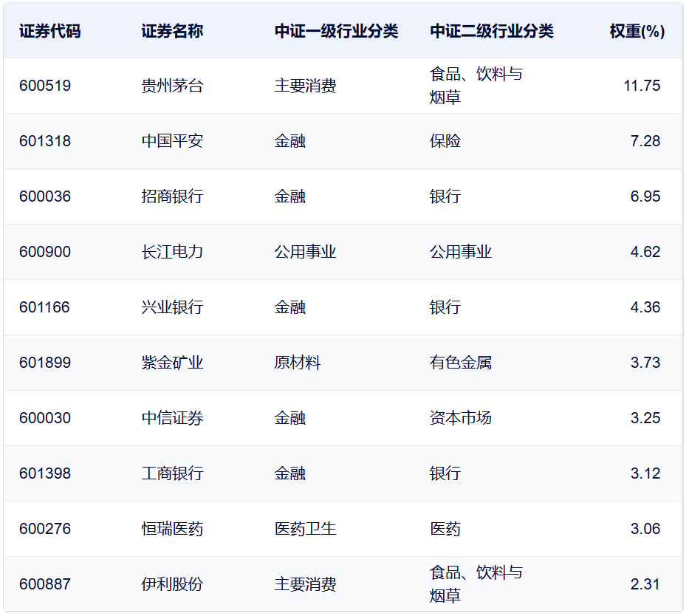Image resolution: width=689 pixels, height=616 pixels.
Task: Click 金融 in the 中信证券 row
Action: pos(290,418)
